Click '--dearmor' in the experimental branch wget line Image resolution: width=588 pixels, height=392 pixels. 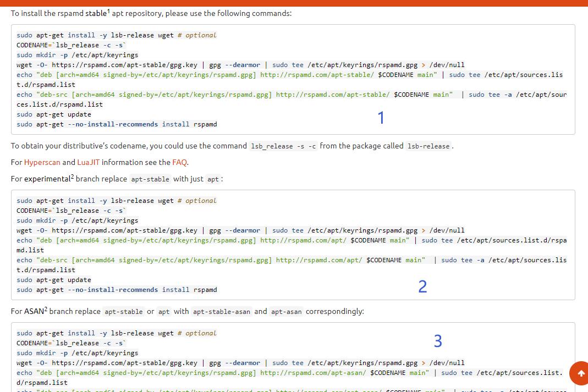243,230
